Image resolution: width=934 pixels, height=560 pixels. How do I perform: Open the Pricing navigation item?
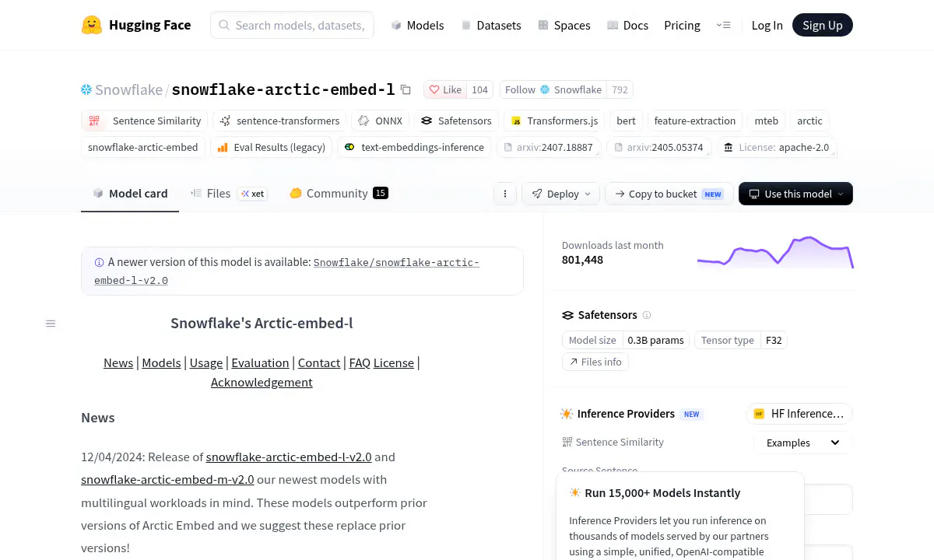tap(682, 25)
